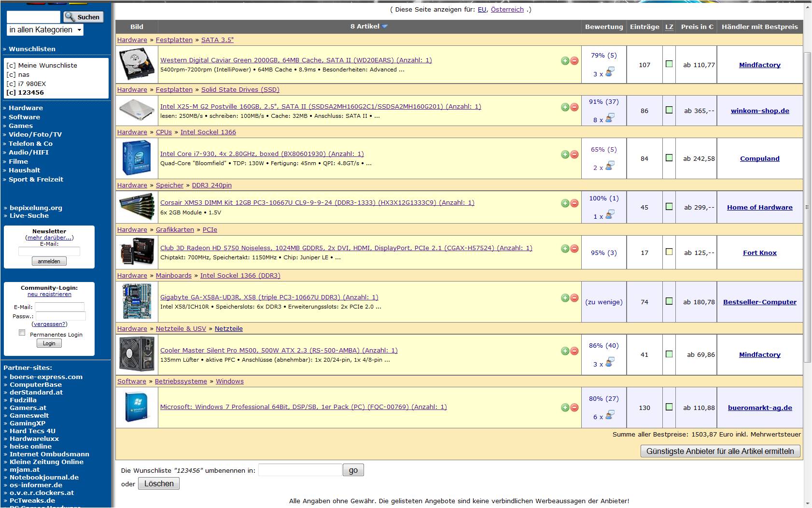Visit the winkom-shop.de merchant link
Screen dimensions: 812x508
point(760,111)
